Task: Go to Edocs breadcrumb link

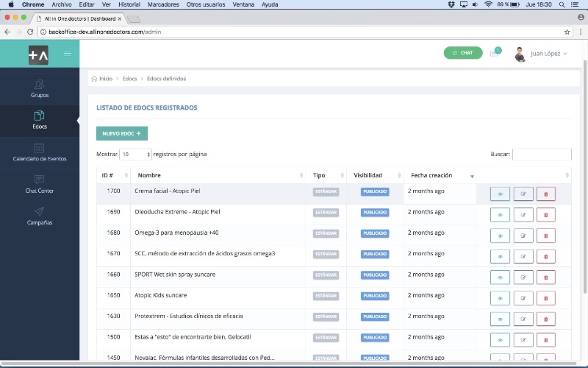Action: 129,79
